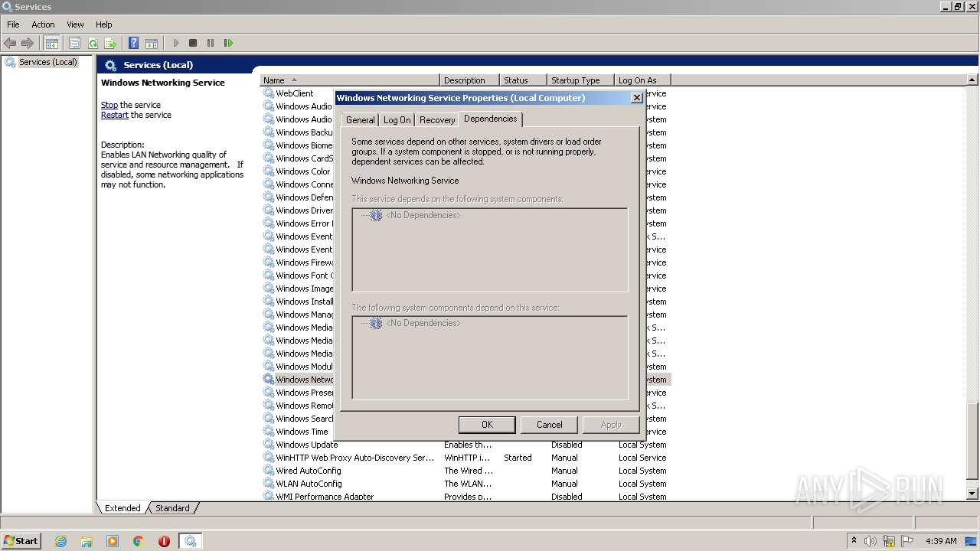Click the Show Desktop button
The width and height of the screenshot is (980, 551).
[972, 541]
